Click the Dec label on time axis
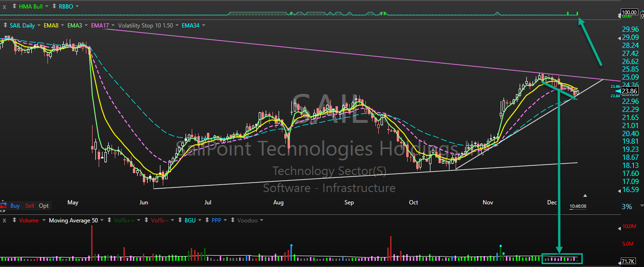Viewport: 644px width, 267px height. [552, 203]
